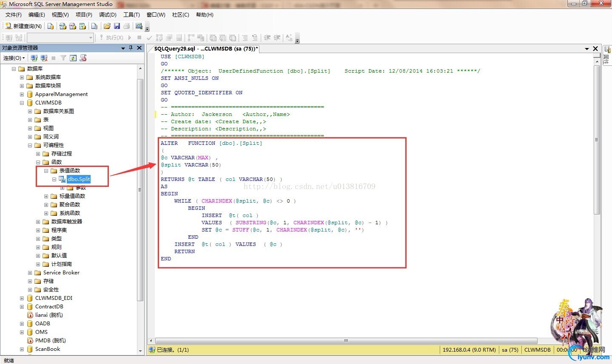Click the Disconnect server icon in Object Explorer
The image size is (612, 364).
point(44,58)
